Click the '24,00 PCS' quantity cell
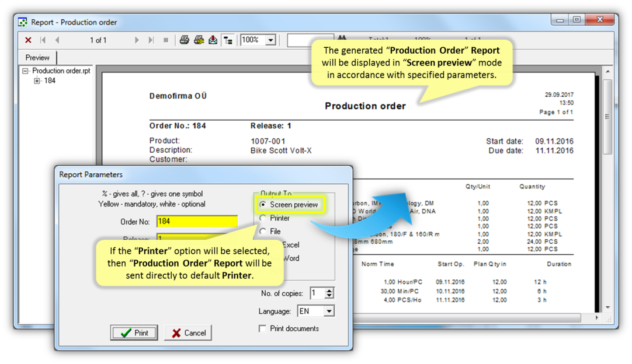 543,242
